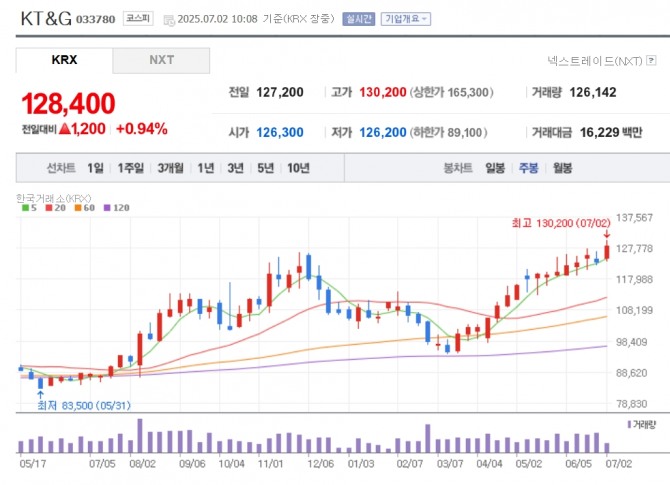The image size is (670, 485).
Task: Switch to the NXT tab
Action: 161,60
